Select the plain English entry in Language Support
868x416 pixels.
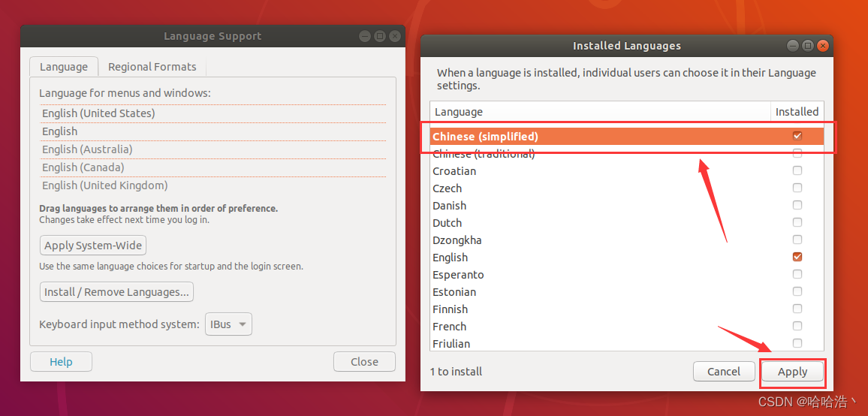pos(213,131)
